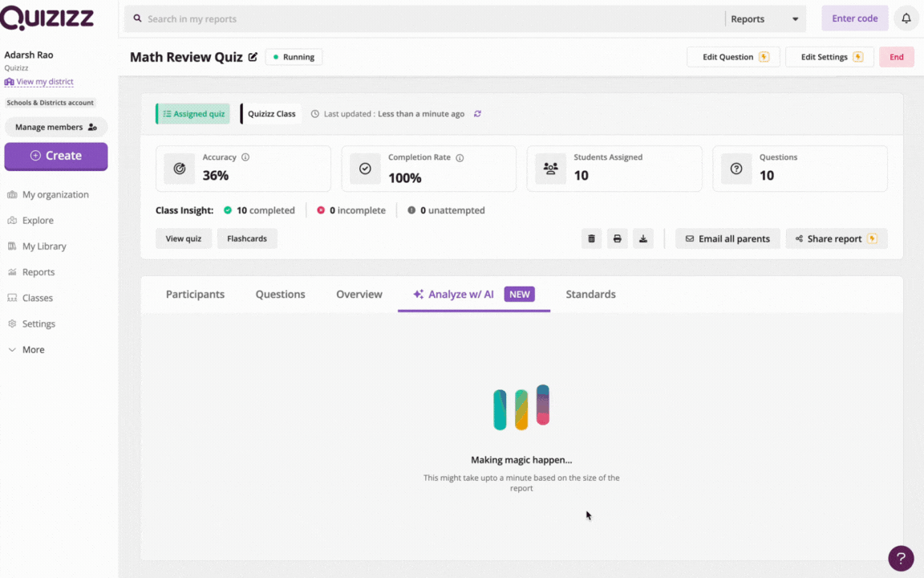Print the report
The height and width of the screenshot is (578, 924).
tap(618, 239)
